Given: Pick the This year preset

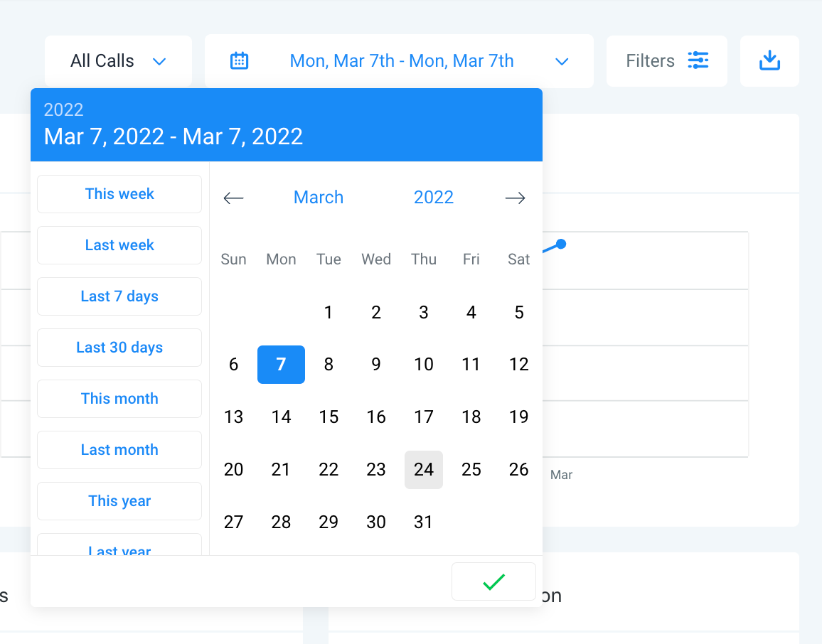Looking at the screenshot, I should pyautogui.click(x=119, y=501).
